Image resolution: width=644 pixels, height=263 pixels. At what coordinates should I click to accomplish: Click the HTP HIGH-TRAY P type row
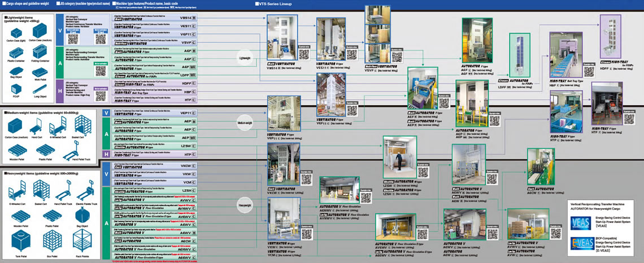click(155, 154)
